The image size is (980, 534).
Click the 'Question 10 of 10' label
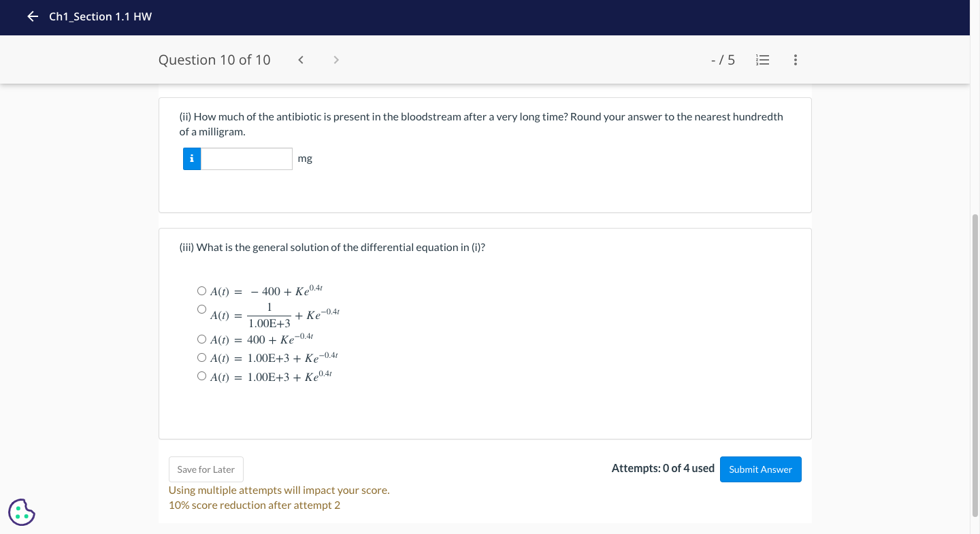[214, 60]
